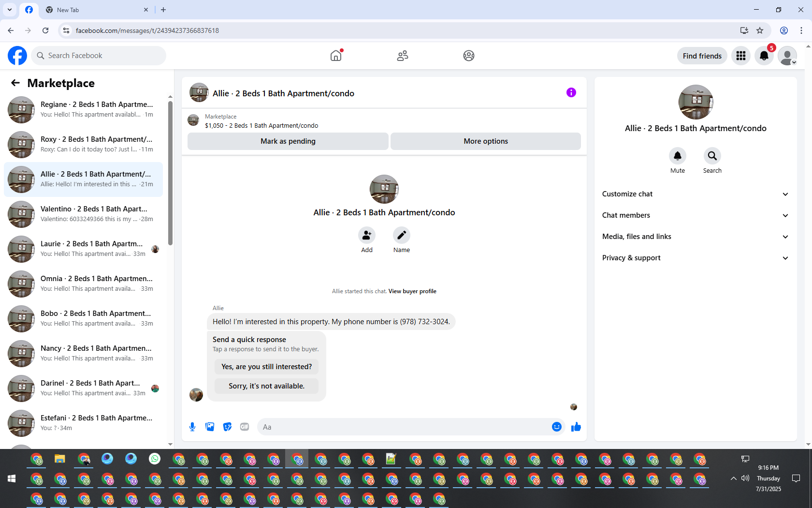Open the Friends icon in top navigation
812x508 pixels.
coord(403,56)
